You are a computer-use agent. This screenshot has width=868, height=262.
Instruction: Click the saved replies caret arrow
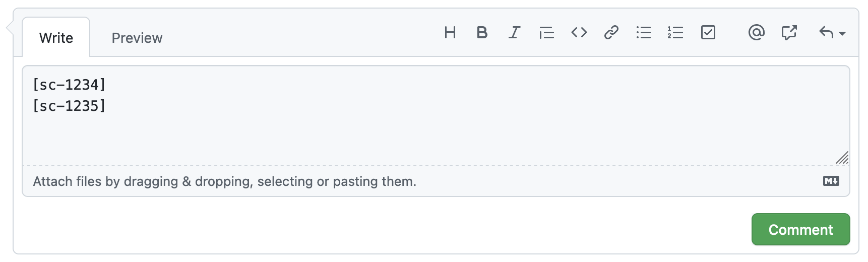(842, 34)
